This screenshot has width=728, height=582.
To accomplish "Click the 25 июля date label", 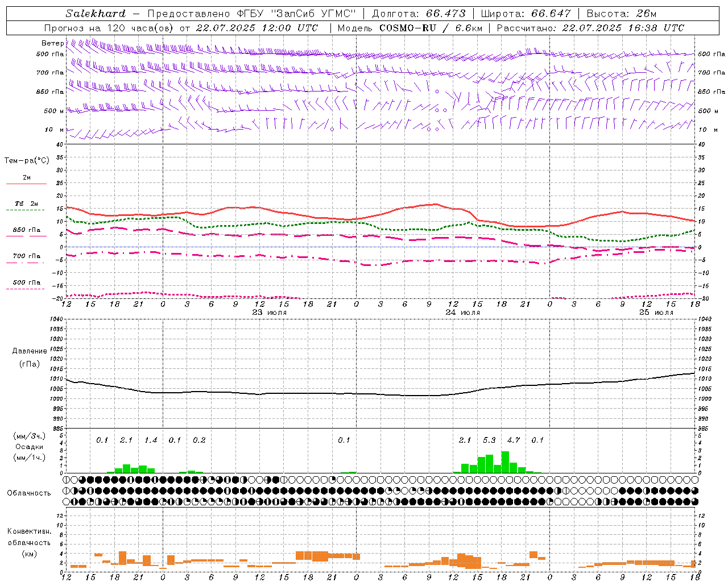I will [656, 313].
